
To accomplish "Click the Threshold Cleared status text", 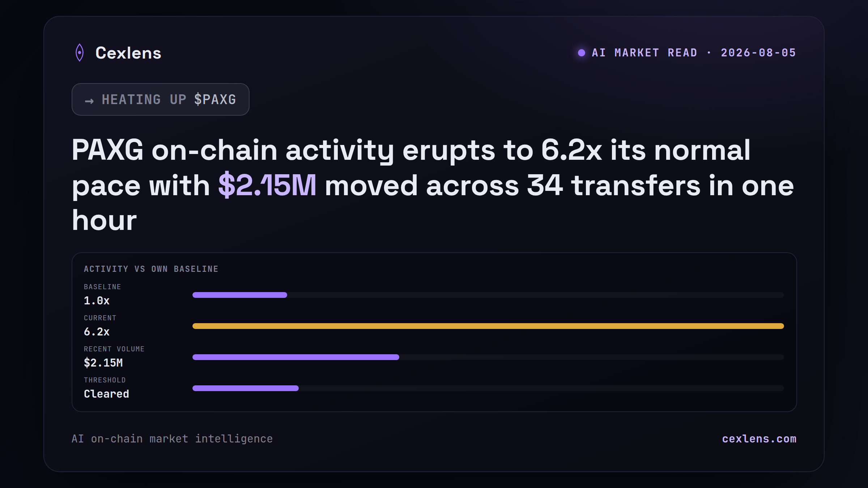I will (106, 394).
